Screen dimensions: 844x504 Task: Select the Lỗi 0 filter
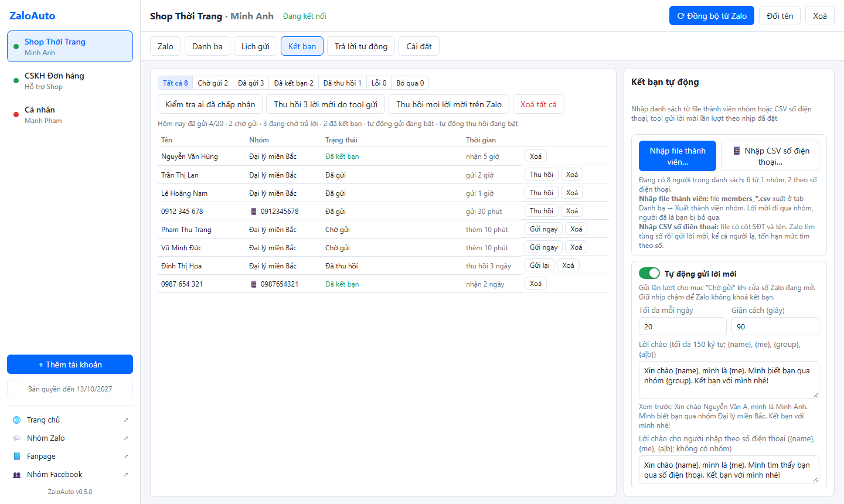pos(379,83)
